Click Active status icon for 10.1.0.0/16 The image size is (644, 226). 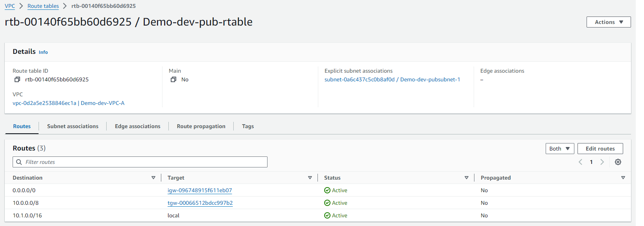[327, 215]
